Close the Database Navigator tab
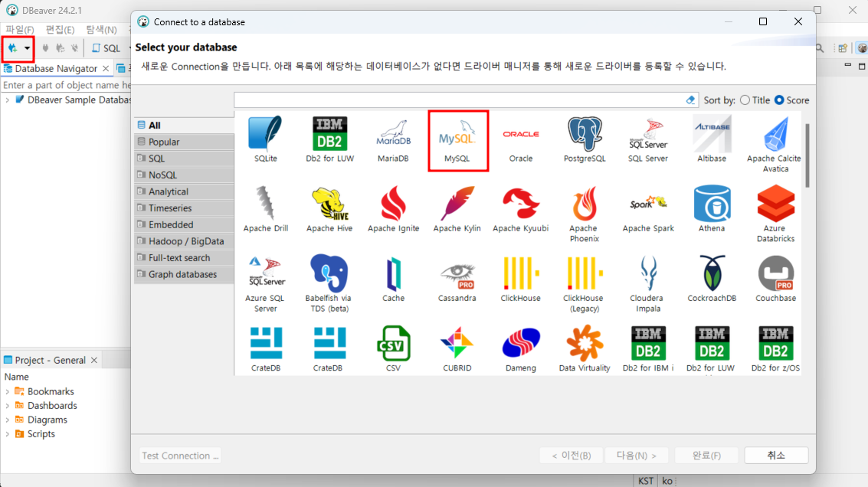Screen dimensions: 868x487 [x=106, y=69]
